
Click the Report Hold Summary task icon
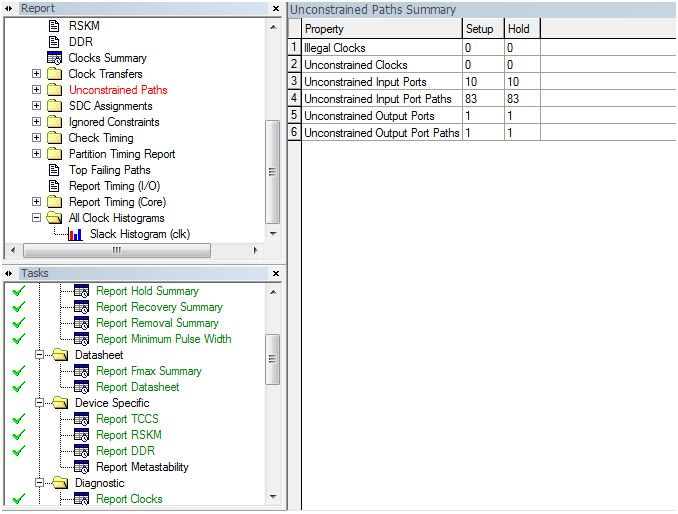(x=81, y=291)
